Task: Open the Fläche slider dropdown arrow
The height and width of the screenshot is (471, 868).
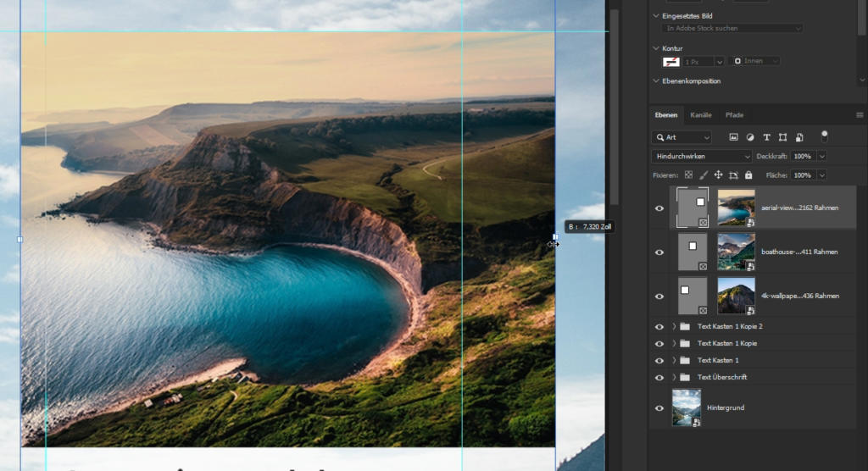Action: (x=822, y=175)
